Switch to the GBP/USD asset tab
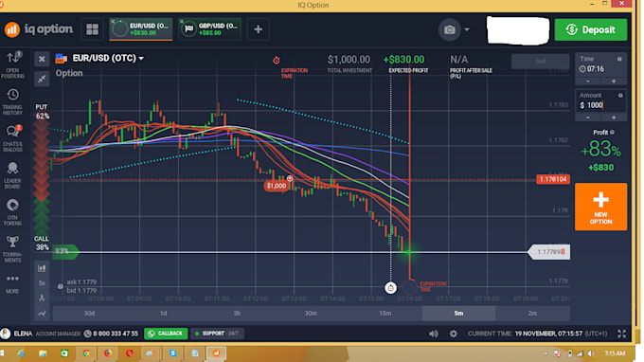Viewport: 644px width, 362px height. pos(210,29)
